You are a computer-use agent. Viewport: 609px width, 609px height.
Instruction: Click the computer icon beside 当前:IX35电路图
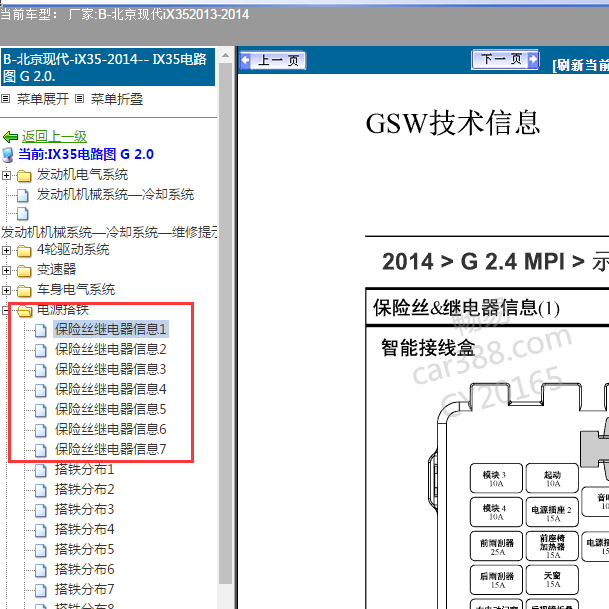click(x=8, y=155)
